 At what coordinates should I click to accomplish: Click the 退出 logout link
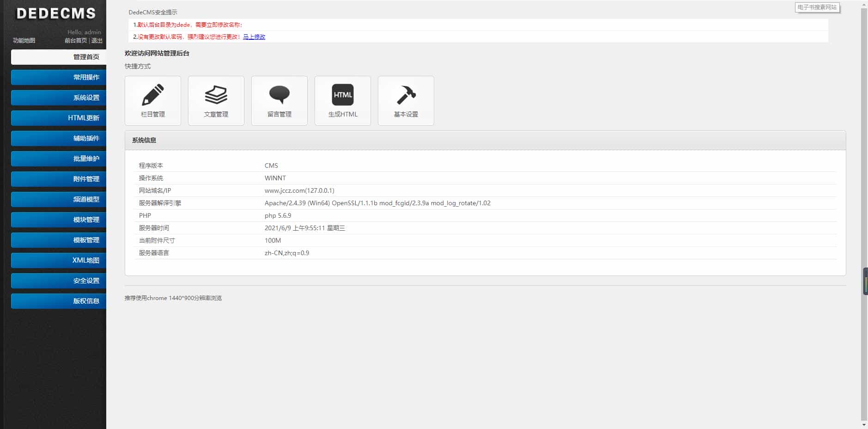(97, 41)
